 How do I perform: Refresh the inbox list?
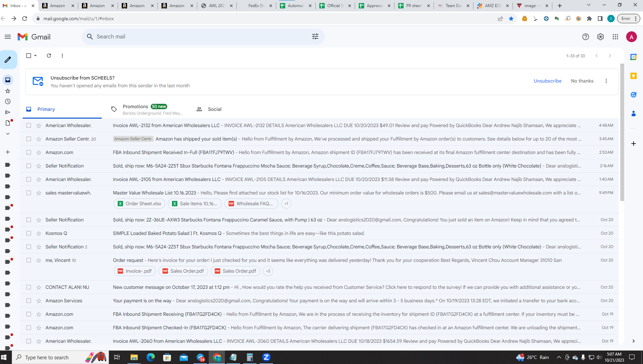coord(49,56)
